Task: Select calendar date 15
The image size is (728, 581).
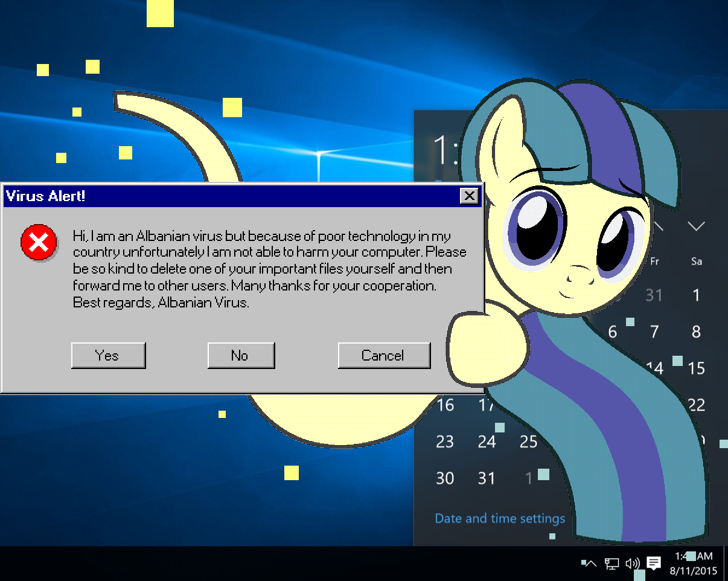Action: tap(696, 368)
